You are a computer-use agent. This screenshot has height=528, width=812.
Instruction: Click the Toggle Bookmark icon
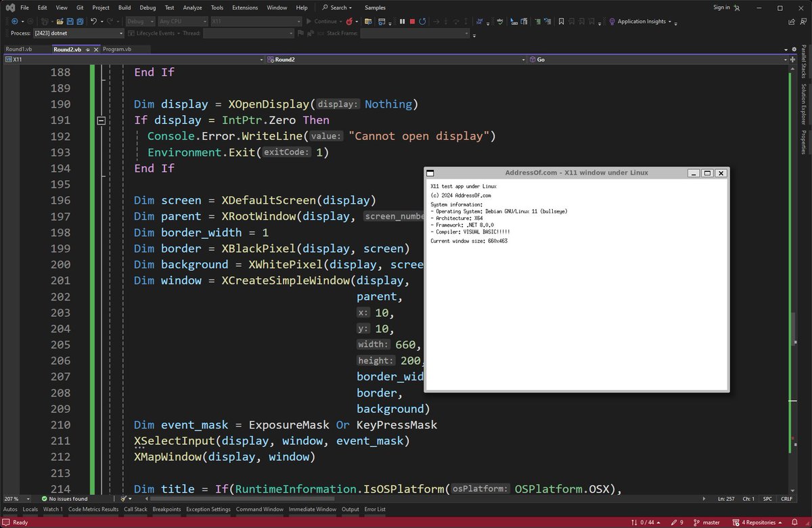[x=561, y=21]
